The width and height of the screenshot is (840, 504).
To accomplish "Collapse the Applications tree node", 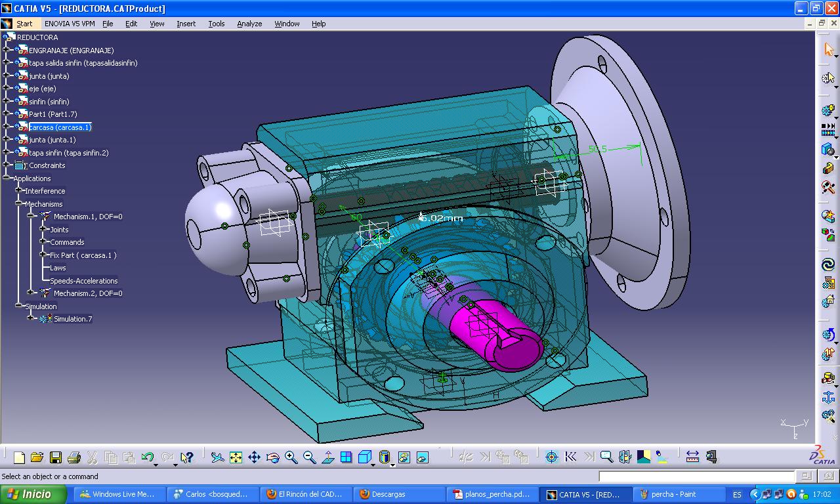I will [7, 178].
